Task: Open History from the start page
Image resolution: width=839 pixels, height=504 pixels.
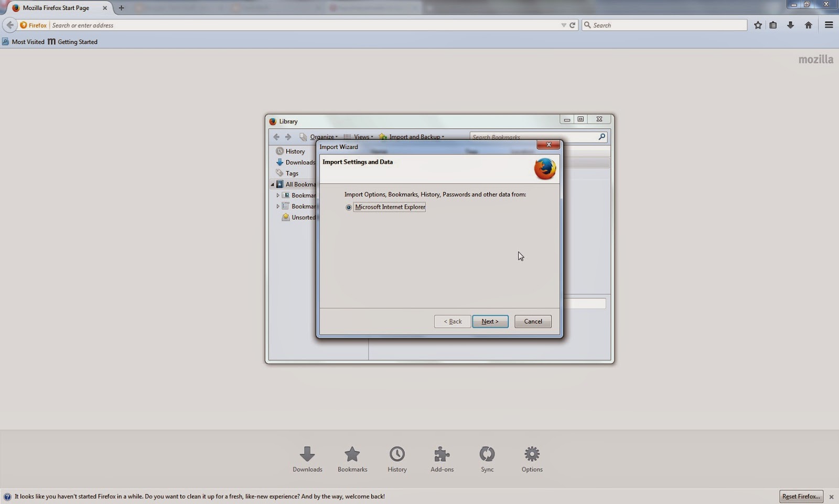Action: (x=397, y=459)
